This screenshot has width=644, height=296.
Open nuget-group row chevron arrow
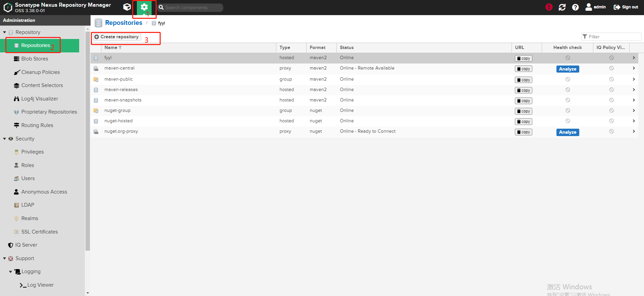click(634, 111)
